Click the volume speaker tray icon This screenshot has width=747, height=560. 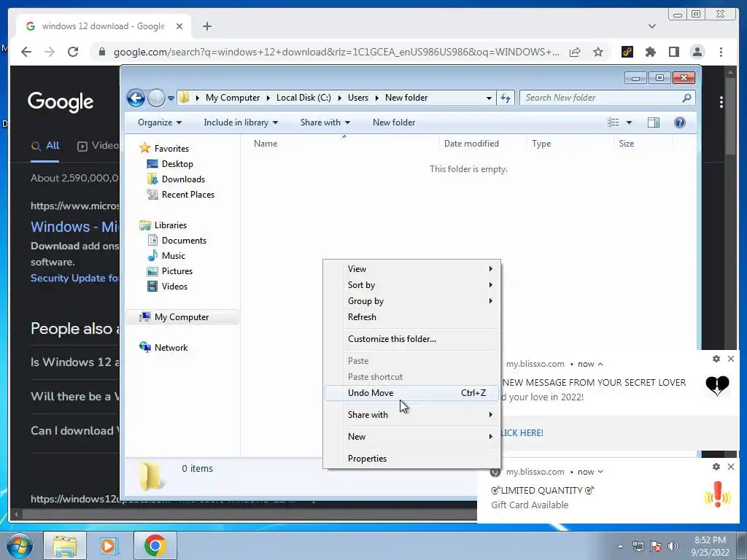click(x=673, y=546)
